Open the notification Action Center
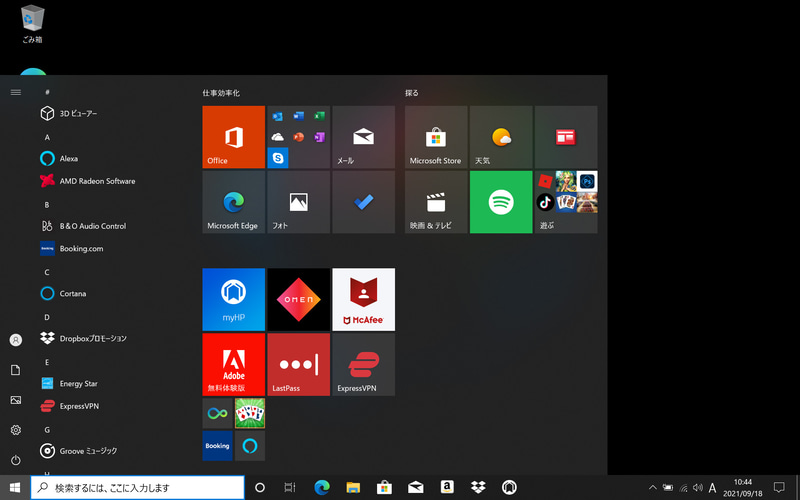This screenshot has height=500, width=800. tap(779, 488)
